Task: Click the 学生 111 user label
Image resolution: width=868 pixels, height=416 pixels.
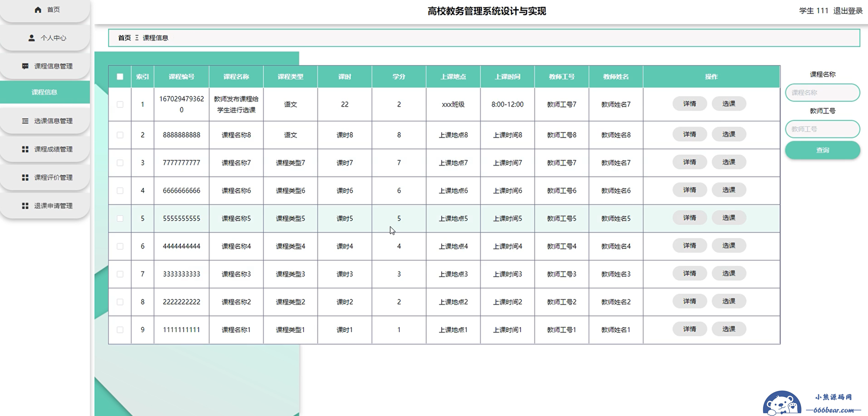Action: [x=813, y=11]
